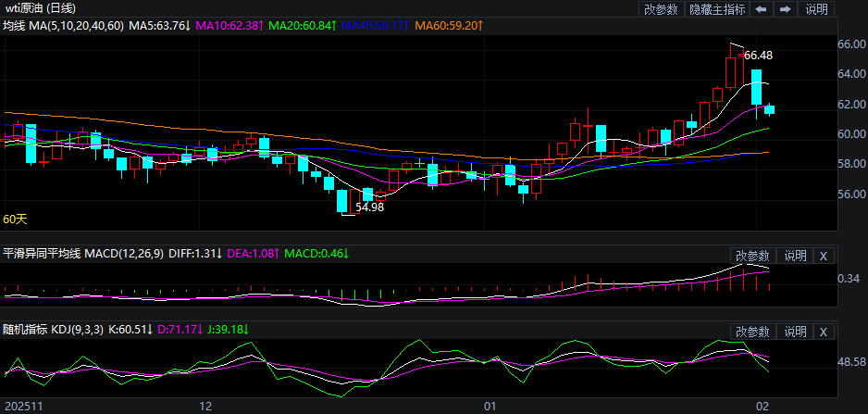Click the left arrow navigation button
Image resolution: width=868 pixels, height=414 pixels.
760,9
